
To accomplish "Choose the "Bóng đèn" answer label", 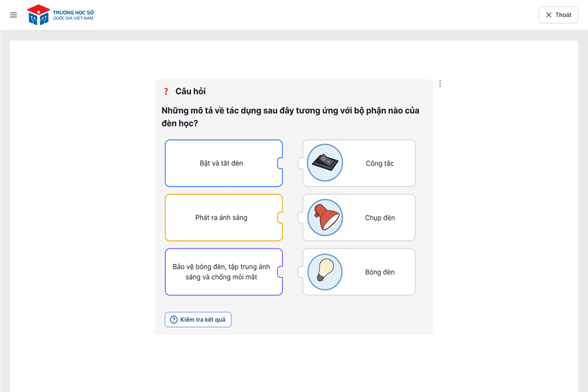I will click(380, 272).
